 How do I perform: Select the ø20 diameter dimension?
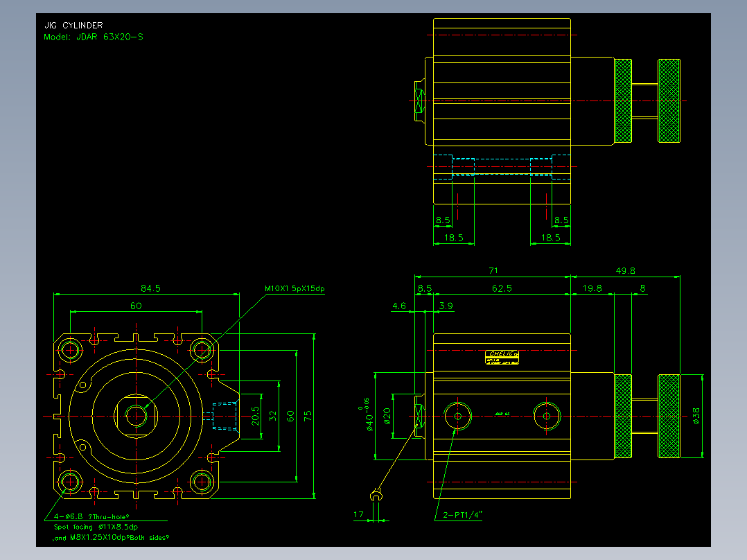pyautogui.click(x=387, y=416)
